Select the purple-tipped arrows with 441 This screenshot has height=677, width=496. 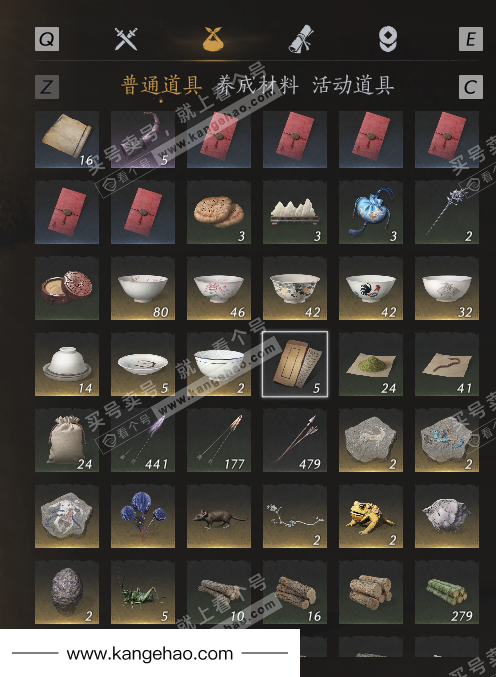(x=143, y=440)
